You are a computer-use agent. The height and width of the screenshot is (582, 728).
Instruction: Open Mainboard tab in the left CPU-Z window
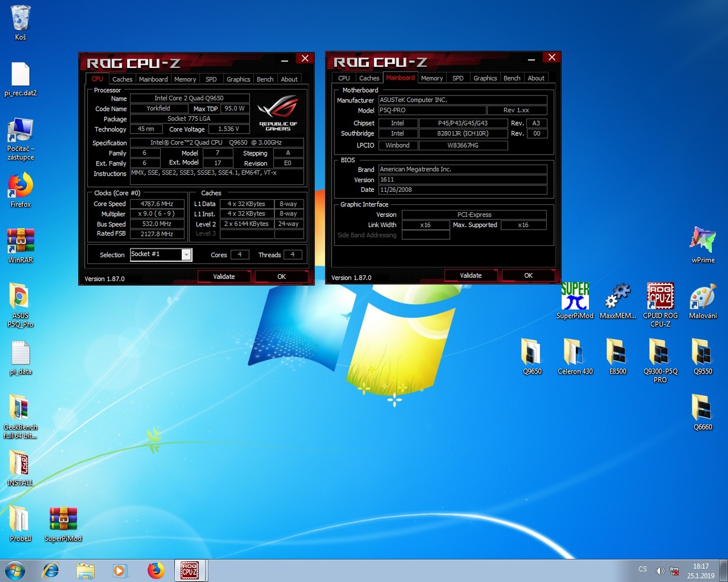153,79
